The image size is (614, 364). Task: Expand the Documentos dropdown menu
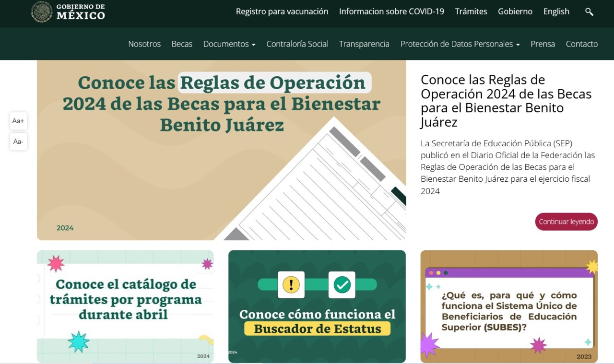[x=229, y=44]
